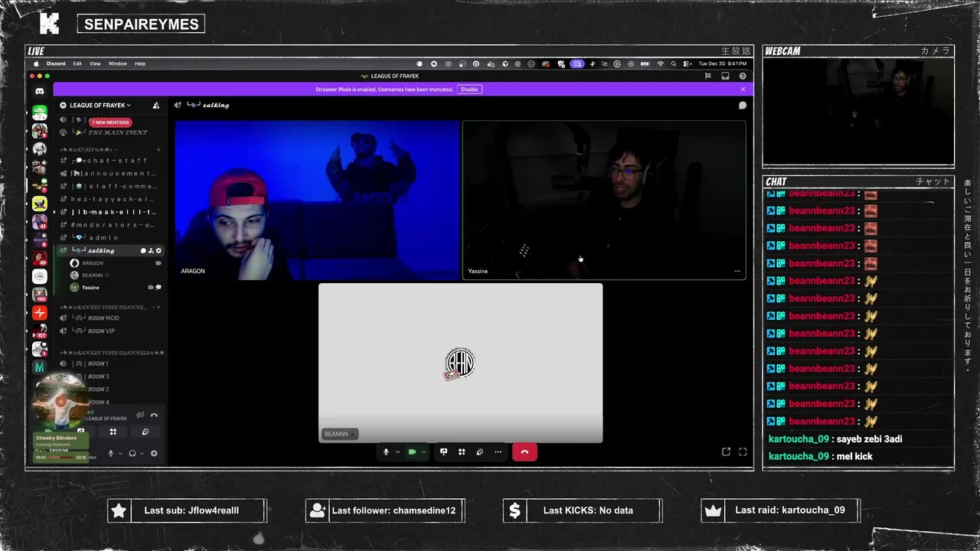The height and width of the screenshot is (551, 980).
Task: Open more options dots on Yassine video tile
Action: tap(737, 271)
